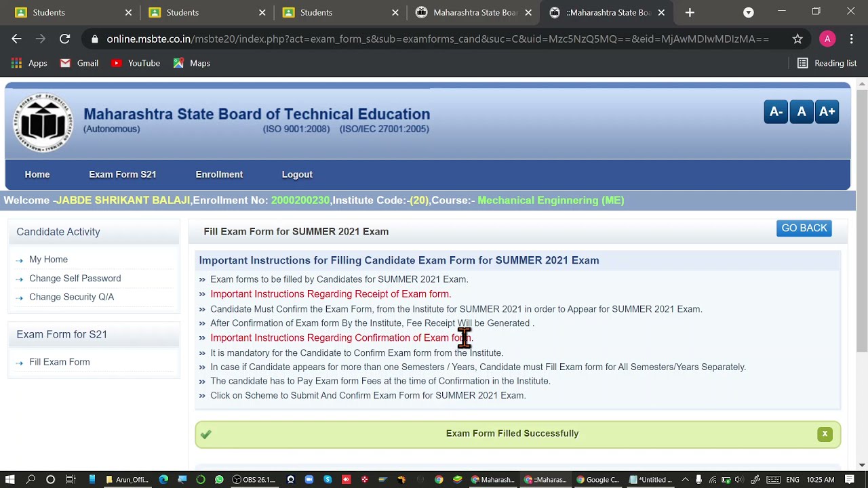Open WhatsApp from the taskbar

click(x=219, y=479)
